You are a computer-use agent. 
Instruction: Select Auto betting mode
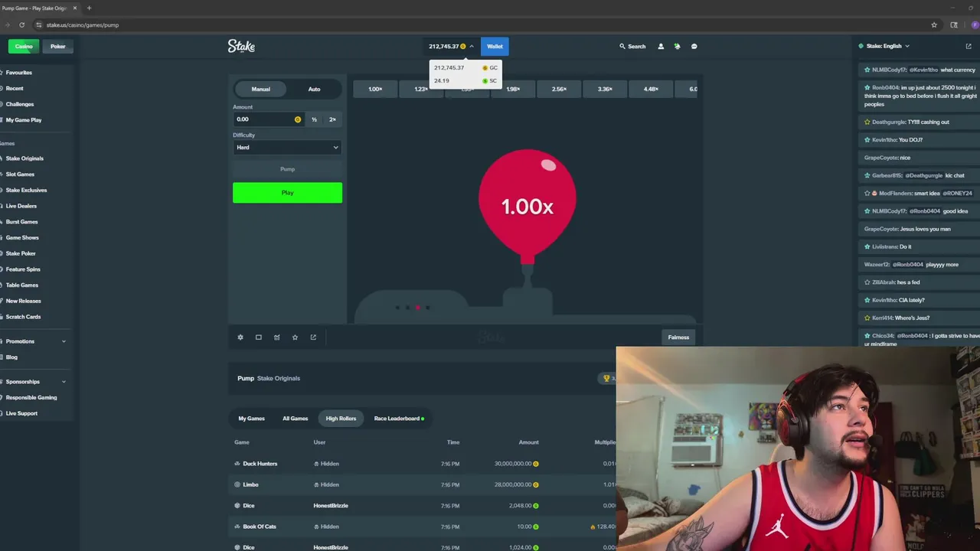pos(315,89)
